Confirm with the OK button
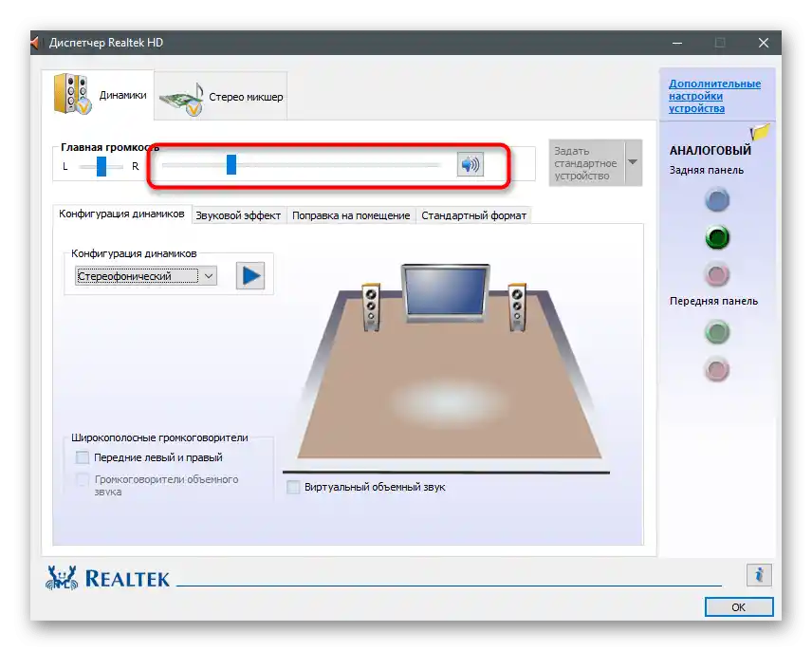Image resolution: width=812 pixels, height=651 pixels. point(739,607)
